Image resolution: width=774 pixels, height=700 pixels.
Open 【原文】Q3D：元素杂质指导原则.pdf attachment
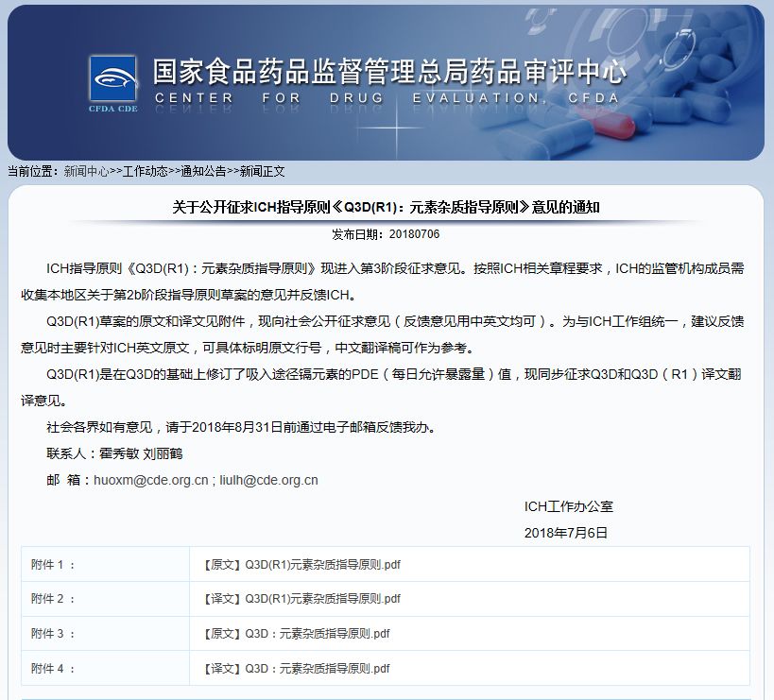point(296,634)
